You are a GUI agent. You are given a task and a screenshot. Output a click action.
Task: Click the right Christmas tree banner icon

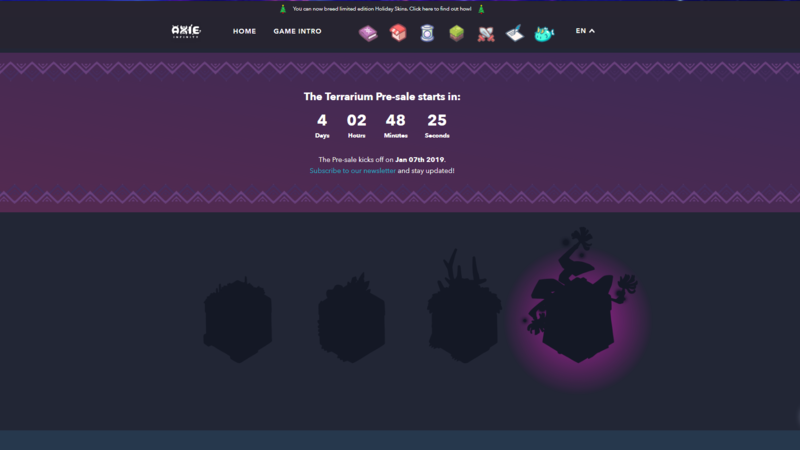481,9
